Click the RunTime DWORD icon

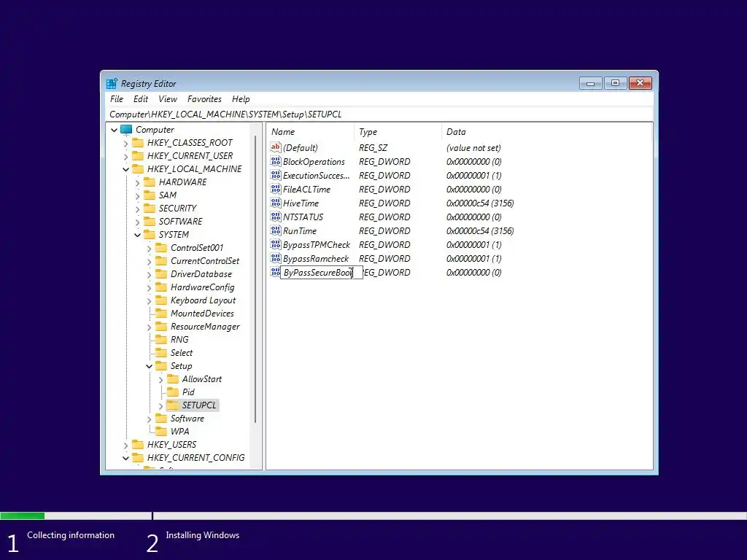point(275,230)
